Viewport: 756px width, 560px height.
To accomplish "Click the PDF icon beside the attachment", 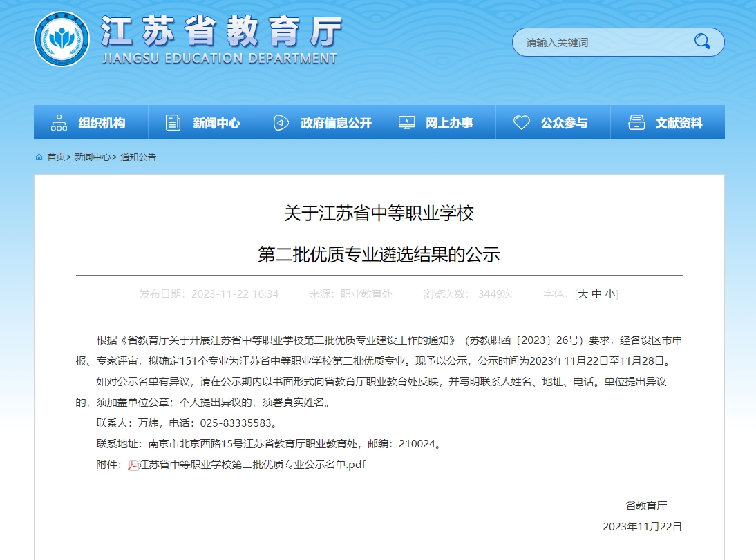I will (133, 465).
